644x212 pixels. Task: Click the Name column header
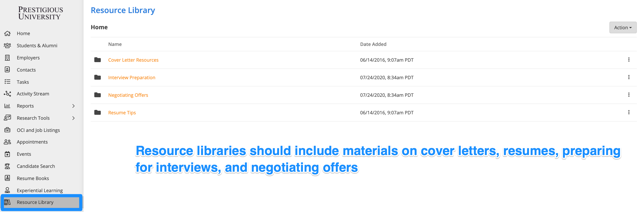tap(115, 44)
